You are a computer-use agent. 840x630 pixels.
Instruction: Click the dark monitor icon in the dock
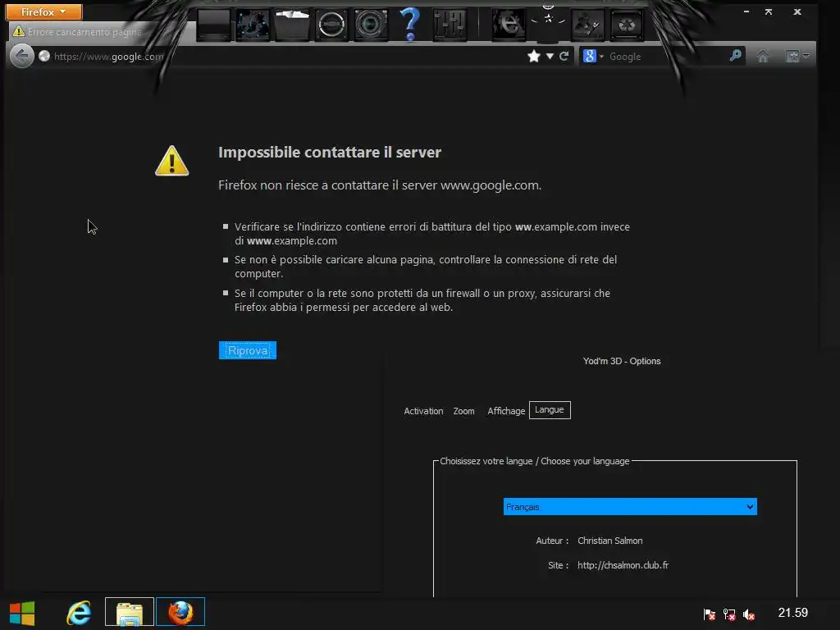pos(214,25)
